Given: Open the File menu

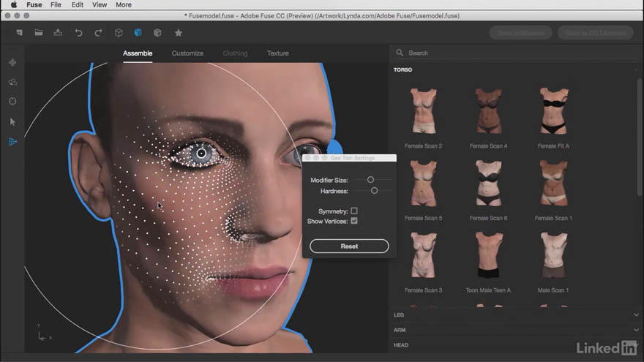Looking at the screenshot, I should coord(56,5).
